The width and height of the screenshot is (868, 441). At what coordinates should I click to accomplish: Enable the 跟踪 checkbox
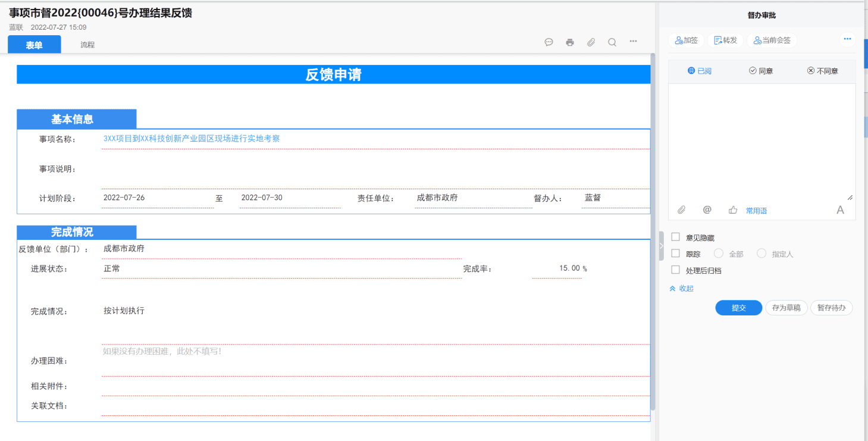675,253
